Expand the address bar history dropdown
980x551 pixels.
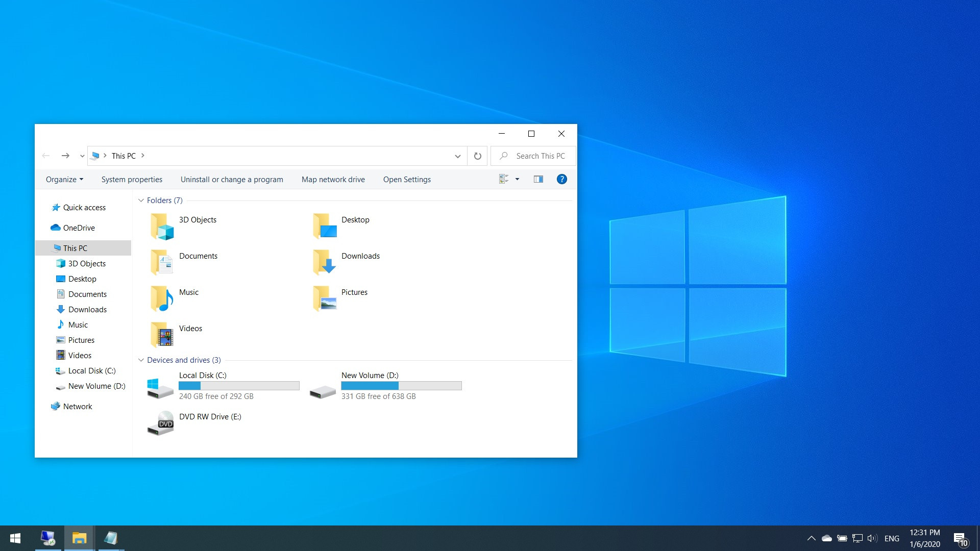(457, 156)
